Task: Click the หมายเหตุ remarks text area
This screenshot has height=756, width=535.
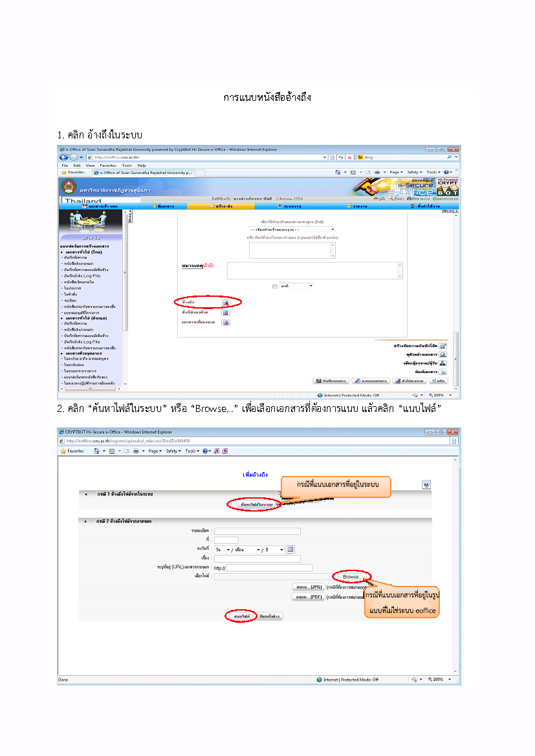Action: tap(314, 270)
